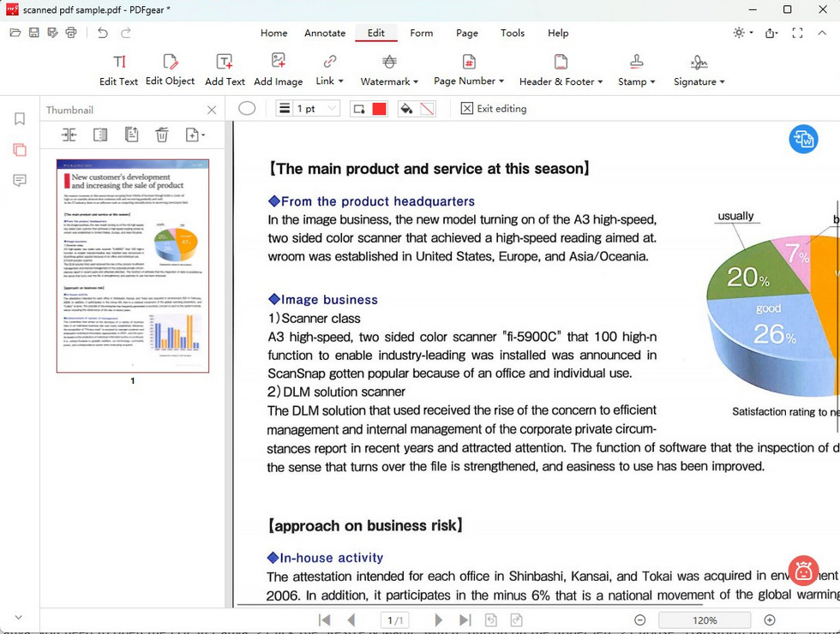
Task: Switch to the Annotate tab
Action: (324, 33)
